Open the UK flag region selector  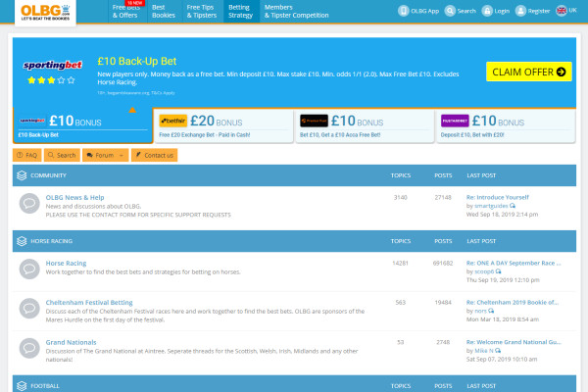[x=562, y=11]
